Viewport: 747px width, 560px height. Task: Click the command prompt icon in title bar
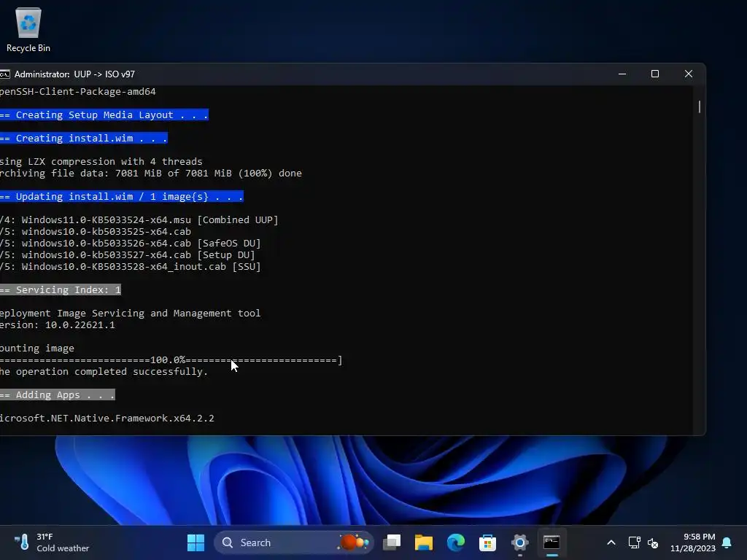(4, 74)
